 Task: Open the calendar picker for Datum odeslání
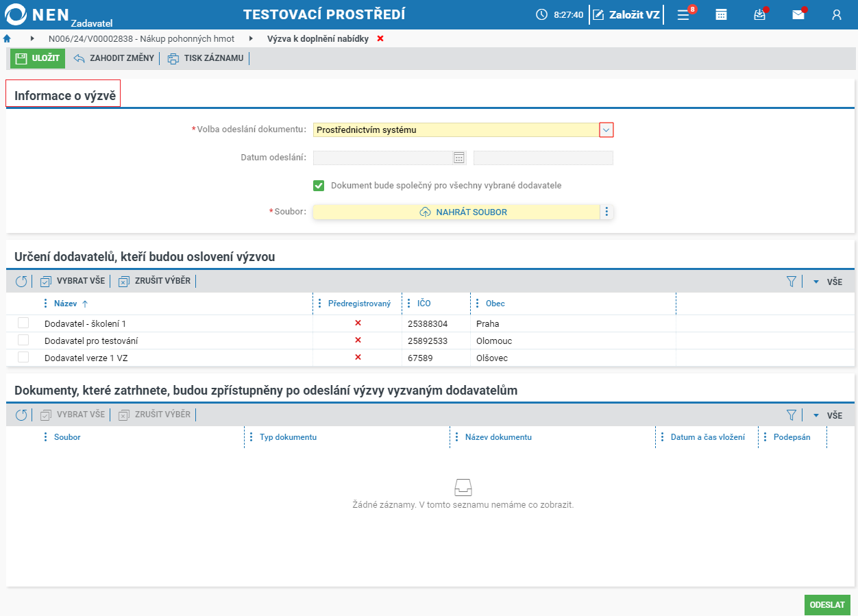point(459,158)
